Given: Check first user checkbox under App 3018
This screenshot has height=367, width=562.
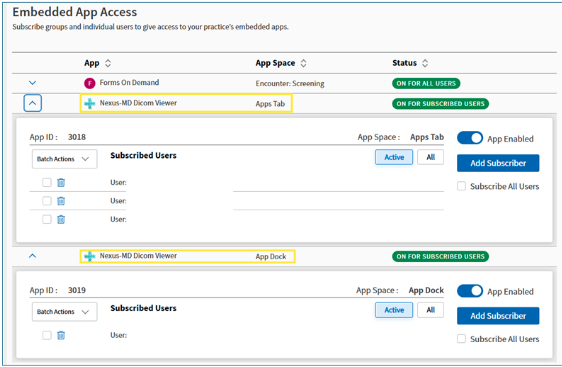Looking at the screenshot, I should click(47, 182).
